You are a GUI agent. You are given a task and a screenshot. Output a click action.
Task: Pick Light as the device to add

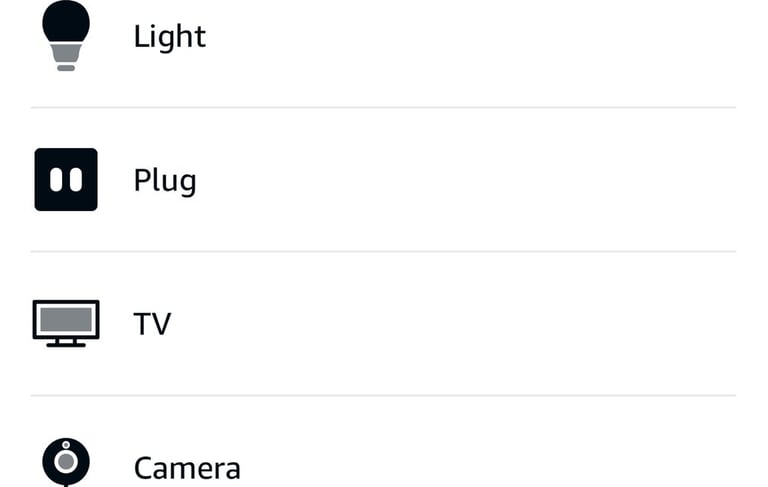[x=170, y=37]
